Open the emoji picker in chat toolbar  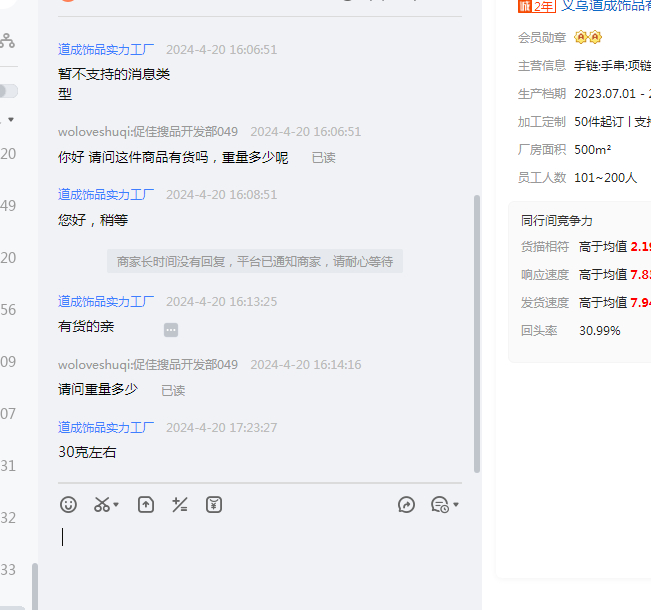coord(68,505)
